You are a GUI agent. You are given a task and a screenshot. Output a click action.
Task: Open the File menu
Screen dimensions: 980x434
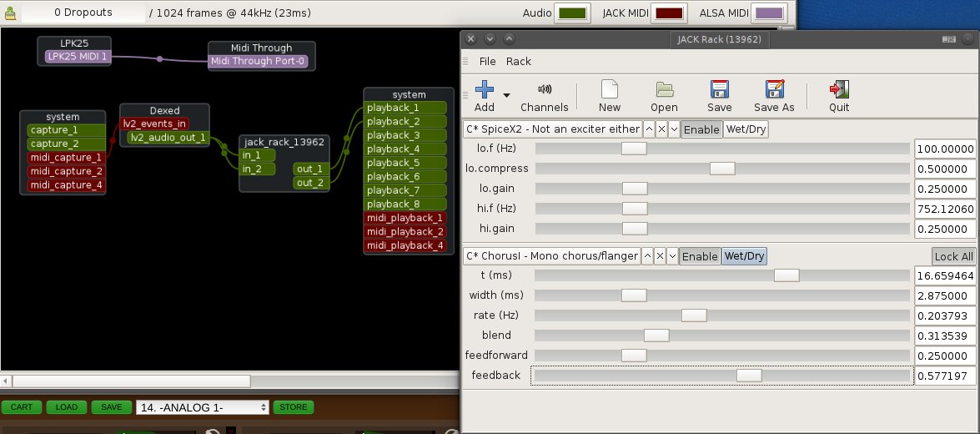[487, 61]
